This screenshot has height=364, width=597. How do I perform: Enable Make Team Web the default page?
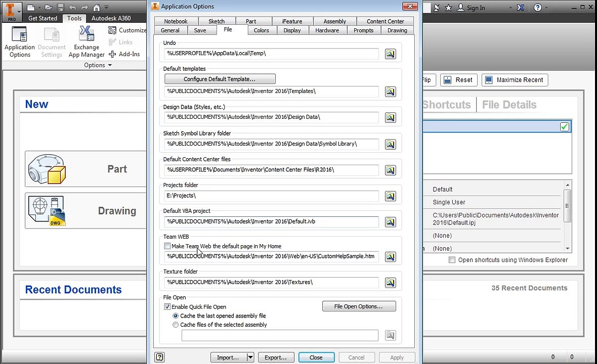167,246
